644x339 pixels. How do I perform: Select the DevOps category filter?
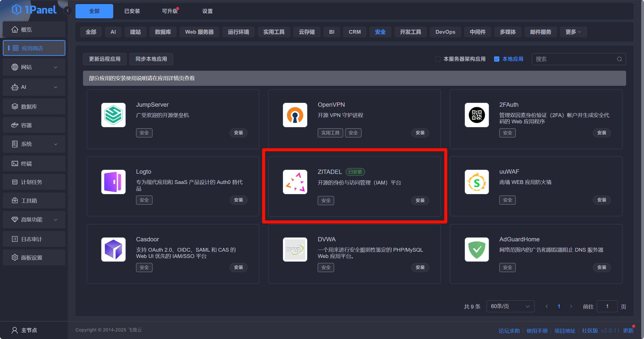[445, 32]
